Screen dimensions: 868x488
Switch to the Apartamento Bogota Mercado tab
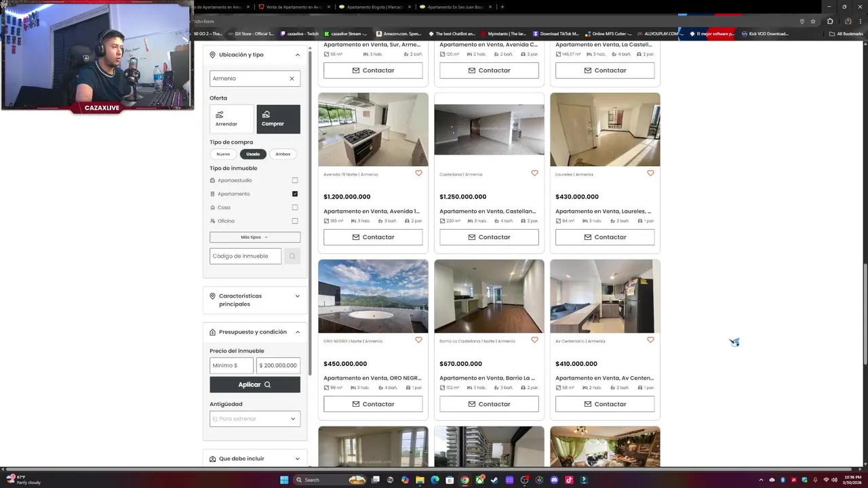375,7
